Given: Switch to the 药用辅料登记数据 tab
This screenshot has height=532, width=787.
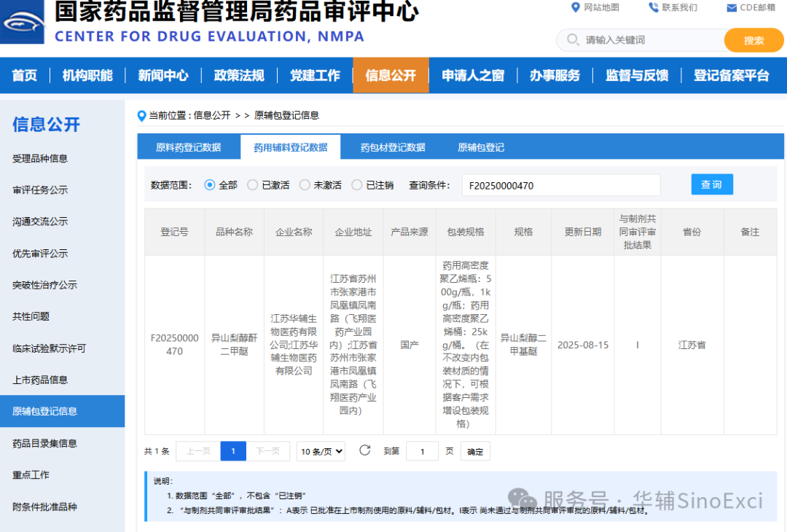Looking at the screenshot, I should [291, 147].
